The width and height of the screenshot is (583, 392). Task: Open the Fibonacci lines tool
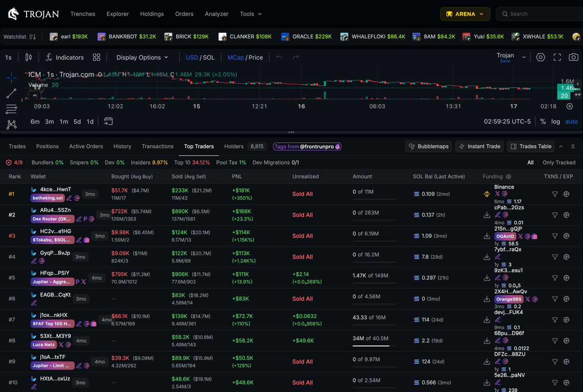(11, 109)
